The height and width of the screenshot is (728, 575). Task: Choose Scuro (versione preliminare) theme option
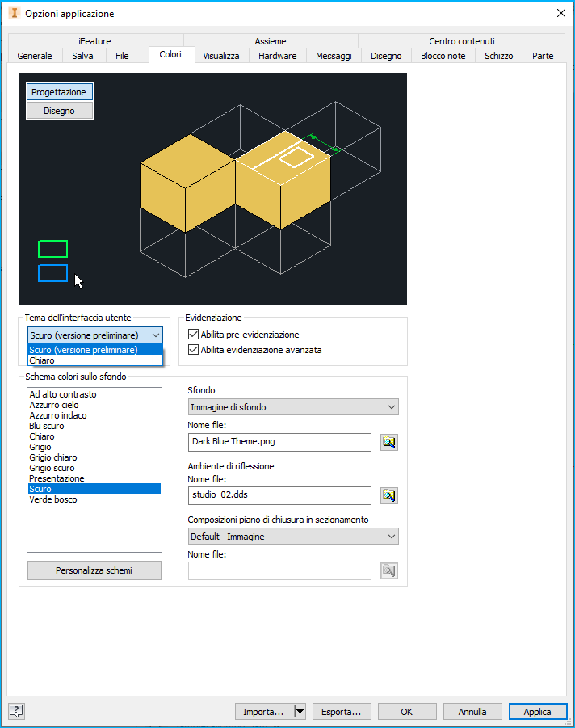pos(95,350)
